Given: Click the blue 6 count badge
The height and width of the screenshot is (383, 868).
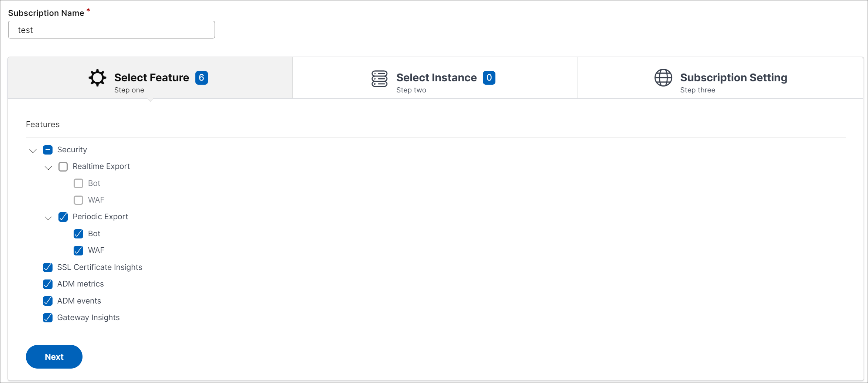Looking at the screenshot, I should [x=201, y=78].
